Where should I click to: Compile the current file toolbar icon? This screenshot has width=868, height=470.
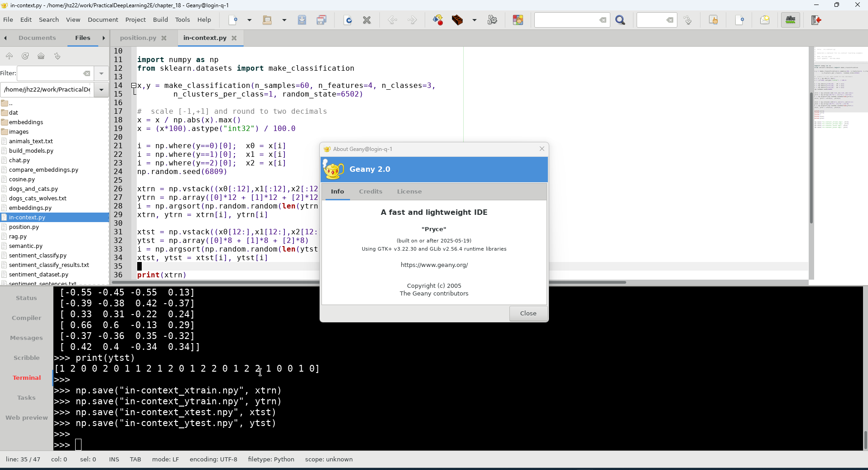438,20
